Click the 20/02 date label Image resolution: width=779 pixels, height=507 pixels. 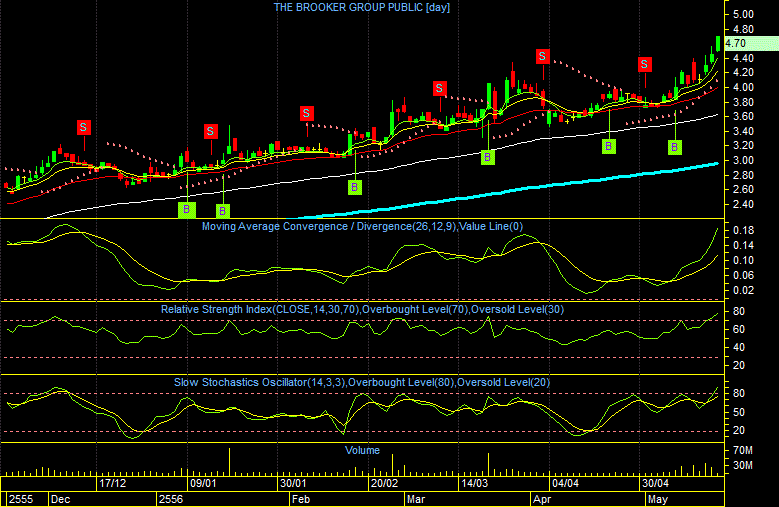tap(384, 483)
